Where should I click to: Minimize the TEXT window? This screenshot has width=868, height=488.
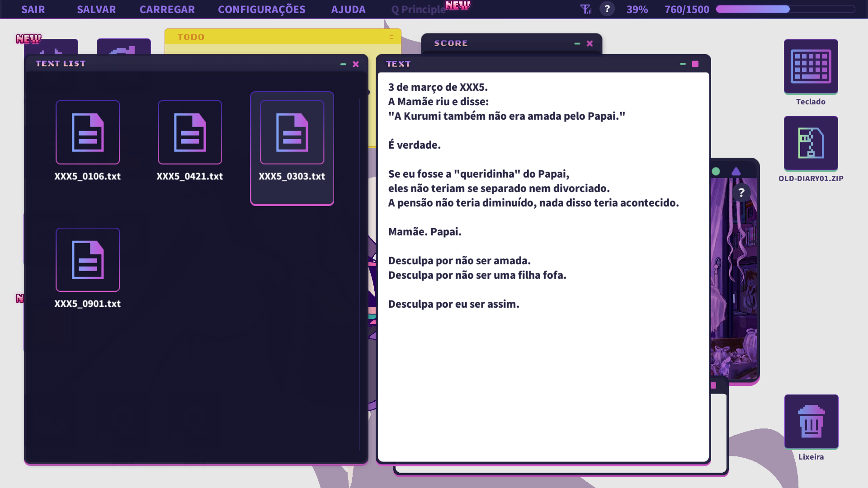click(683, 64)
